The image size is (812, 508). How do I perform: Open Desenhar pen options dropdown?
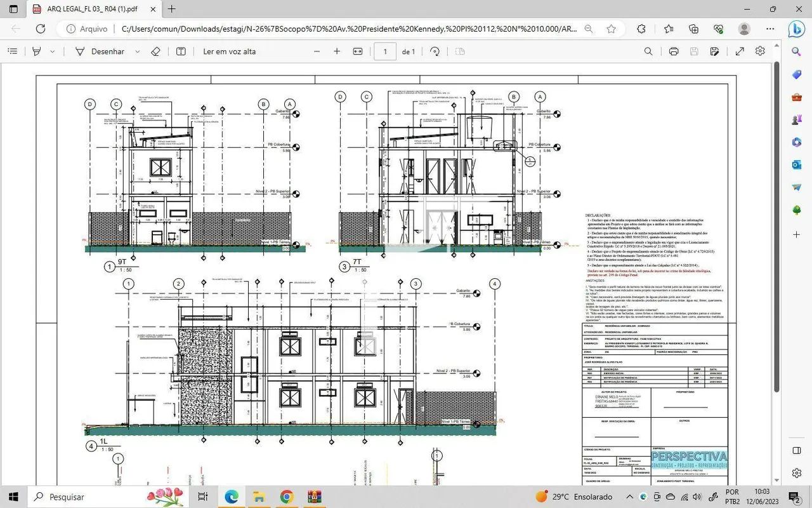point(137,51)
